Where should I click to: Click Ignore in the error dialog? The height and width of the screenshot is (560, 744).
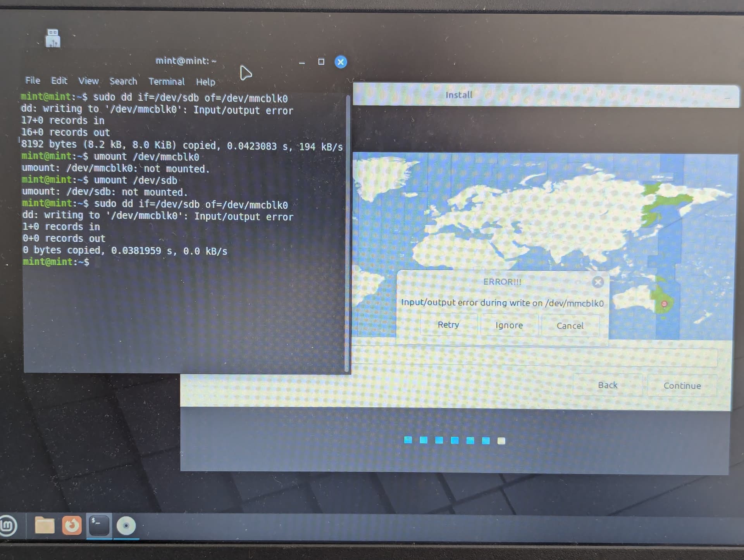[509, 325]
